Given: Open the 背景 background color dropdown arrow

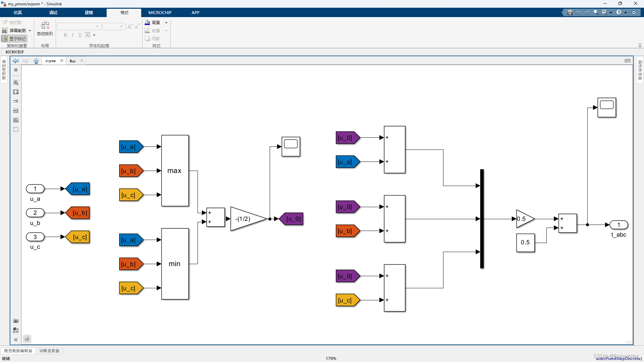Looking at the screenshot, I should (x=166, y=23).
